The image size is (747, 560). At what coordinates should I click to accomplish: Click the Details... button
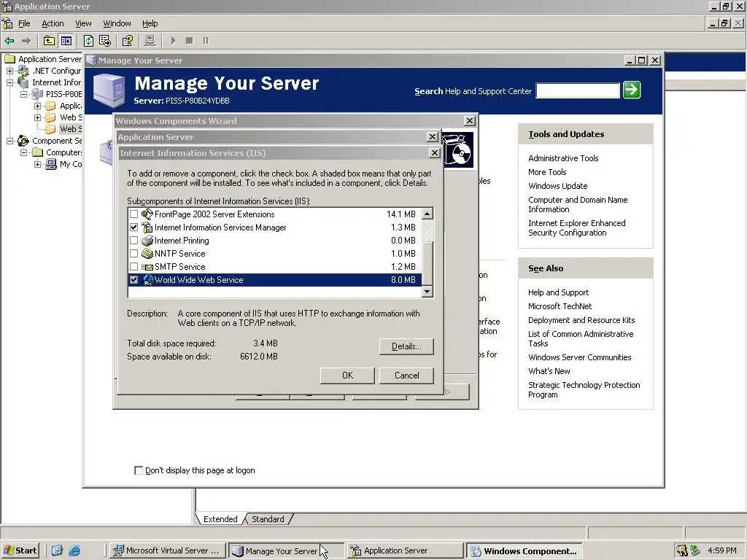[x=406, y=346]
